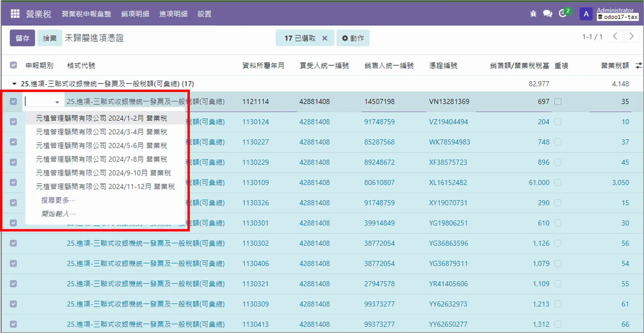
Task: Click odoo17-tax database label
Action: 618,17
